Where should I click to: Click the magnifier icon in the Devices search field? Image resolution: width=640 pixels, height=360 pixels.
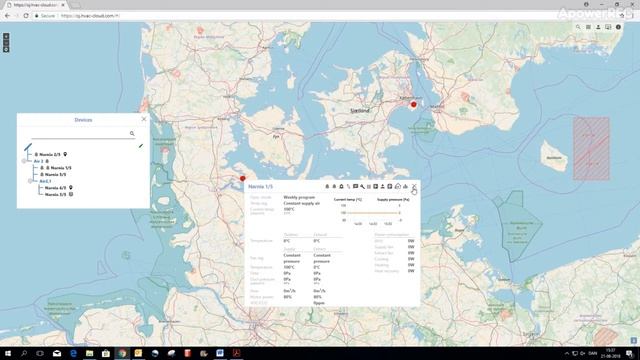pos(132,133)
